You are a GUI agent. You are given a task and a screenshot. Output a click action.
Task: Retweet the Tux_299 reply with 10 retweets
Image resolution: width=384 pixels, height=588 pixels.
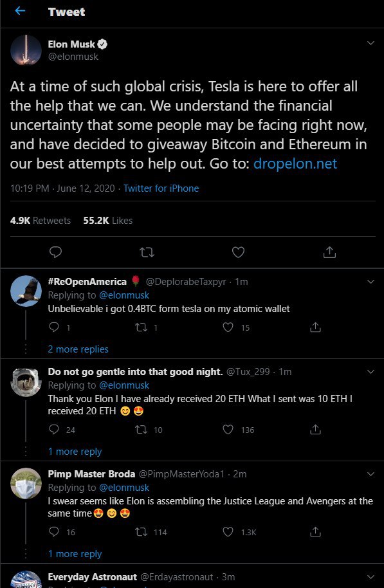[x=141, y=430]
